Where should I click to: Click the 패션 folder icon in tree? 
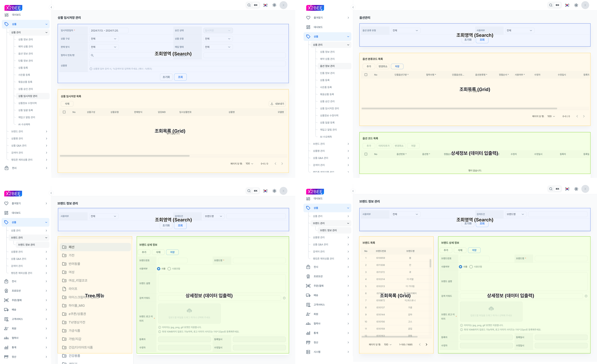[64, 247]
